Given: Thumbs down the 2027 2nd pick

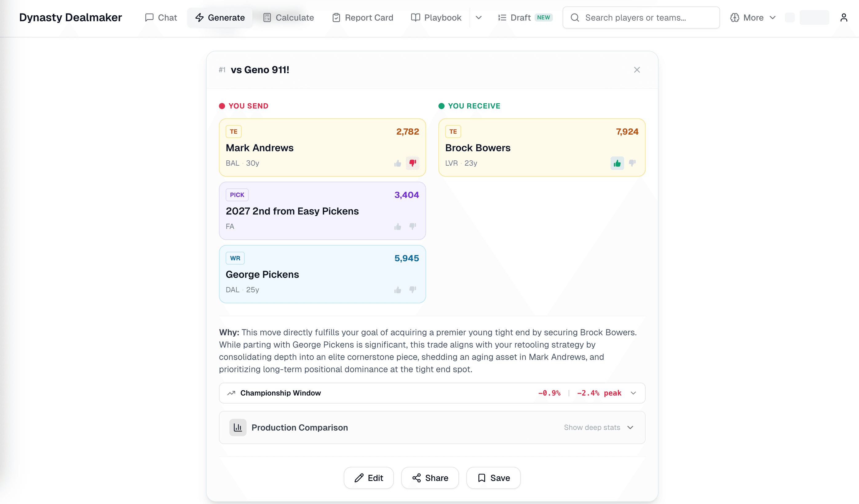Looking at the screenshot, I should (x=413, y=226).
